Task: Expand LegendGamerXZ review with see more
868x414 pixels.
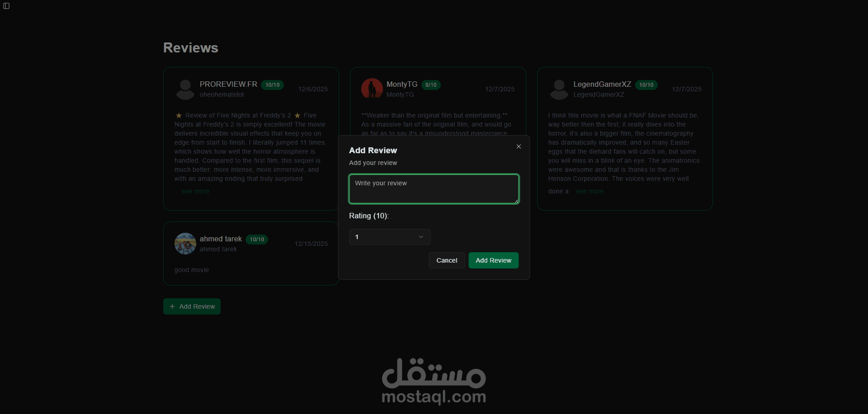Action: point(590,191)
